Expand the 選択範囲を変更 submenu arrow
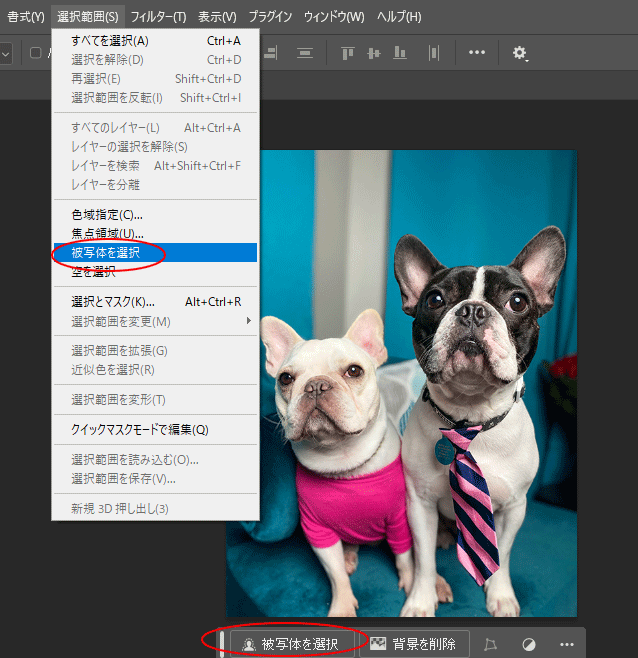638x658 pixels. click(x=248, y=321)
